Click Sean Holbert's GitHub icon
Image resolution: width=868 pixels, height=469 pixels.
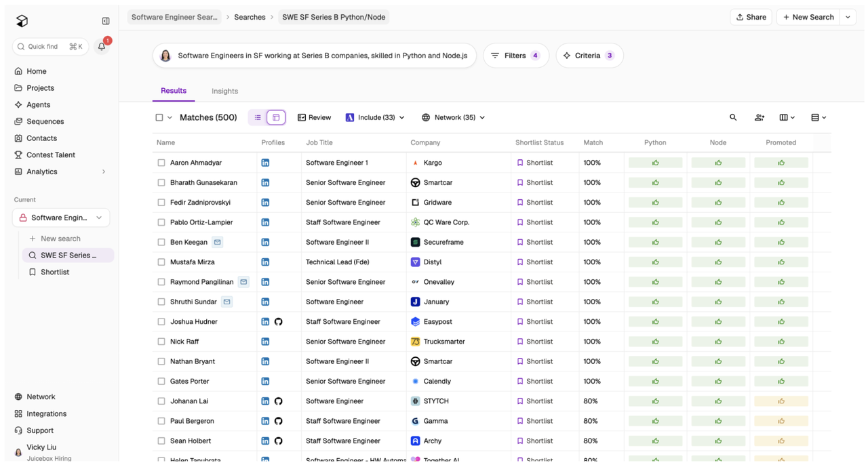pos(278,441)
